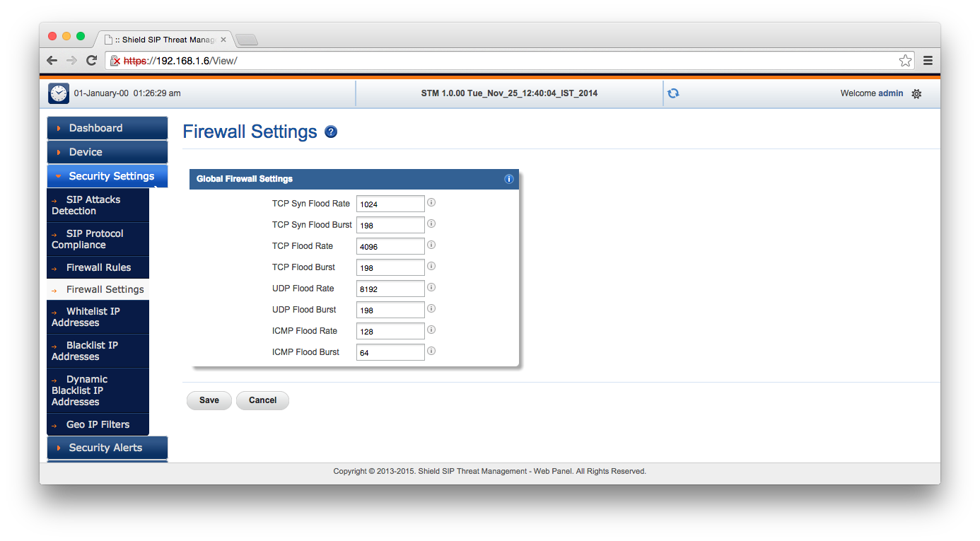Screen dimensions: 980x541
Task: Click the help question mark beside Firewall Settings
Action: [330, 132]
